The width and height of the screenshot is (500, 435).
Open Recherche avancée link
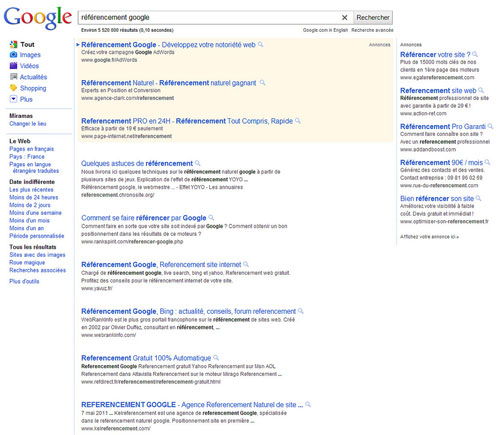pyautogui.click(x=372, y=30)
